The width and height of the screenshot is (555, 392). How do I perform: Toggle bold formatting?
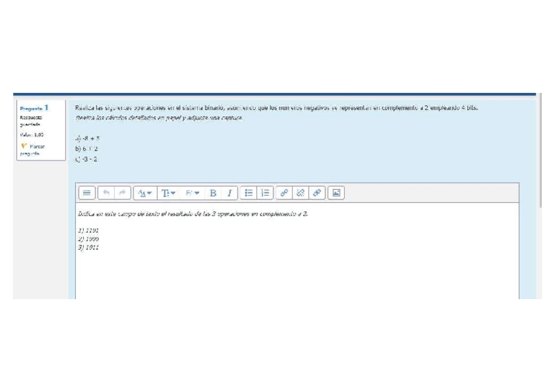[213, 193]
